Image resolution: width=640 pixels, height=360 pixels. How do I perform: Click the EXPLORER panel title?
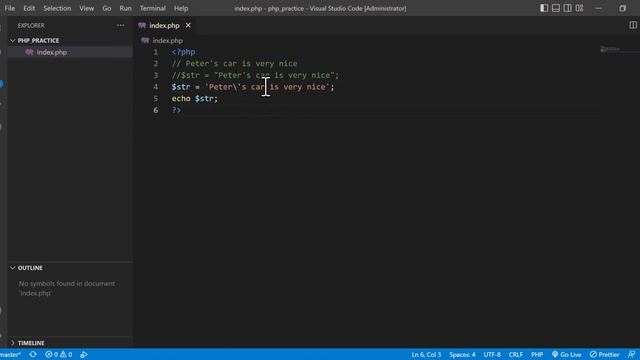click(x=31, y=25)
